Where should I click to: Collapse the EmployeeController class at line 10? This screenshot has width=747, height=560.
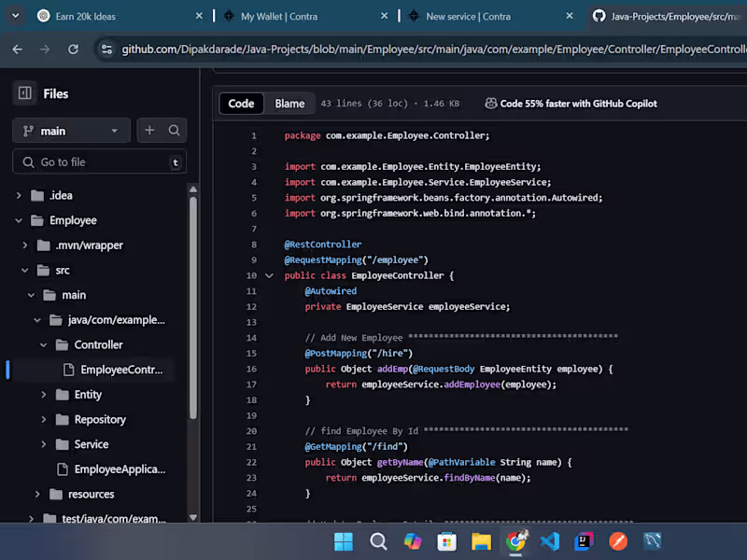click(269, 275)
